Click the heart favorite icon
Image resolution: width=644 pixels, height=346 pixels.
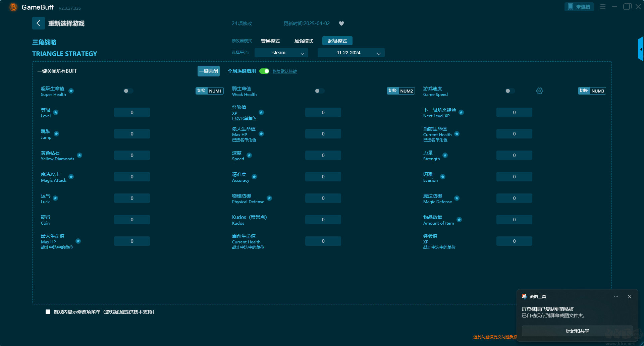click(341, 23)
